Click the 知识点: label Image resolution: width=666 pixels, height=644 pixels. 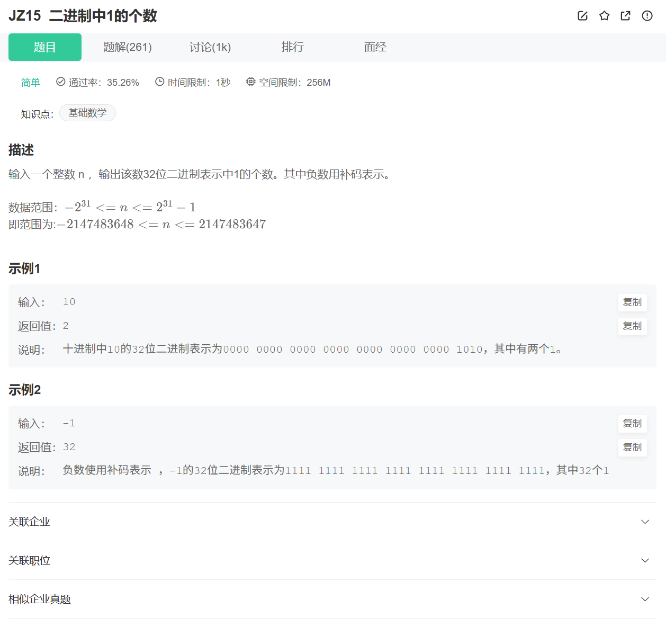click(x=37, y=114)
